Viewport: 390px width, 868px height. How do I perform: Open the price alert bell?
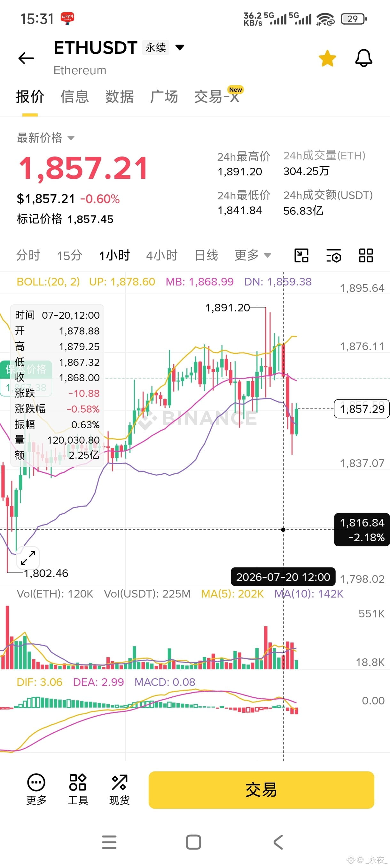point(364,58)
